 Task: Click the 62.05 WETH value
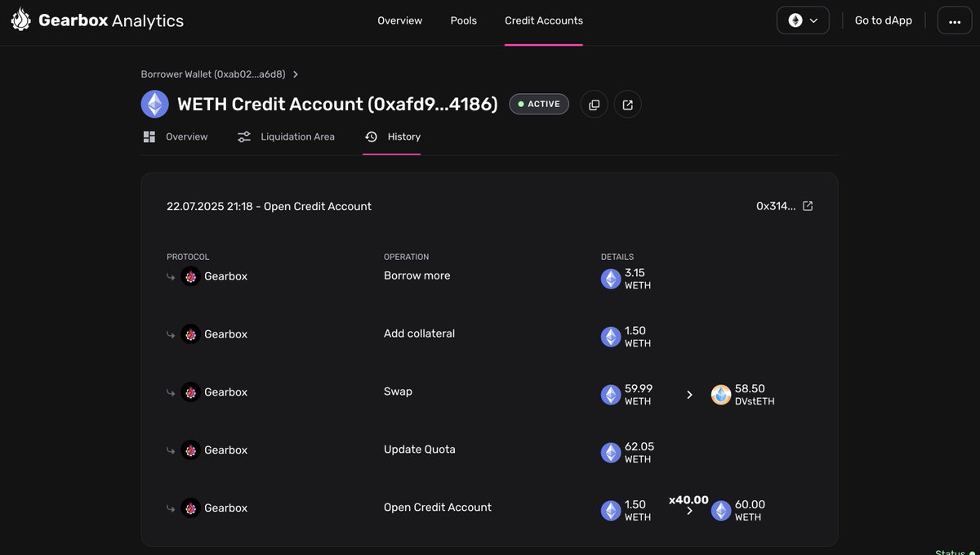pyautogui.click(x=639, y=453)
